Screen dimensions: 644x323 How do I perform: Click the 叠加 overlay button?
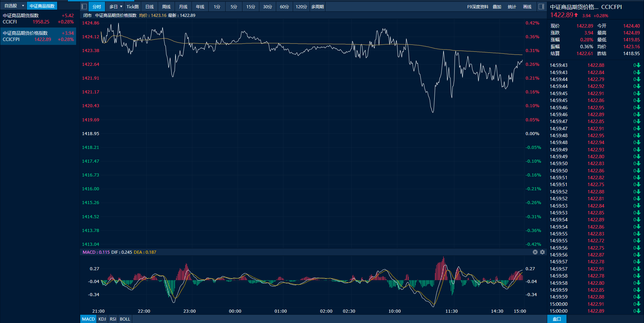coord(497,7)
